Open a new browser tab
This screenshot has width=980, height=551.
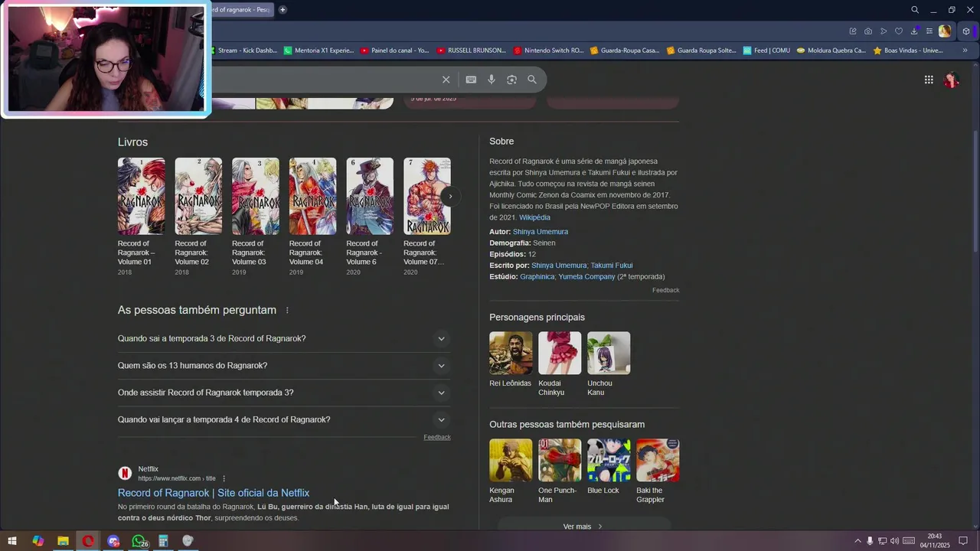tap(283, 9)
